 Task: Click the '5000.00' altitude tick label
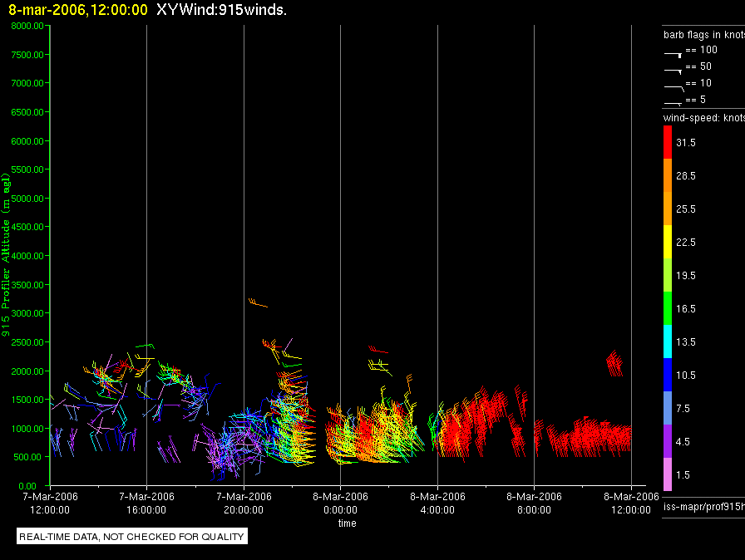point(27,199)
